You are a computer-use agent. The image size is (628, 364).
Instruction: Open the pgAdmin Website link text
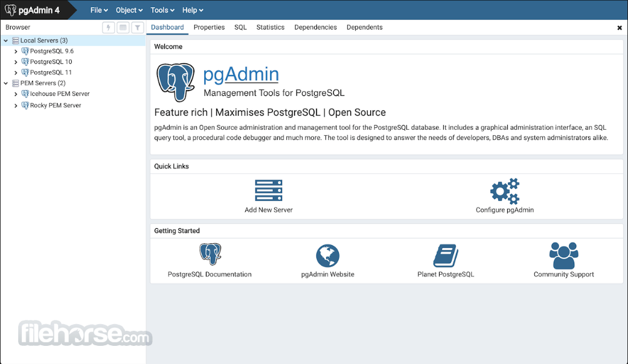(x=328, y=274)
